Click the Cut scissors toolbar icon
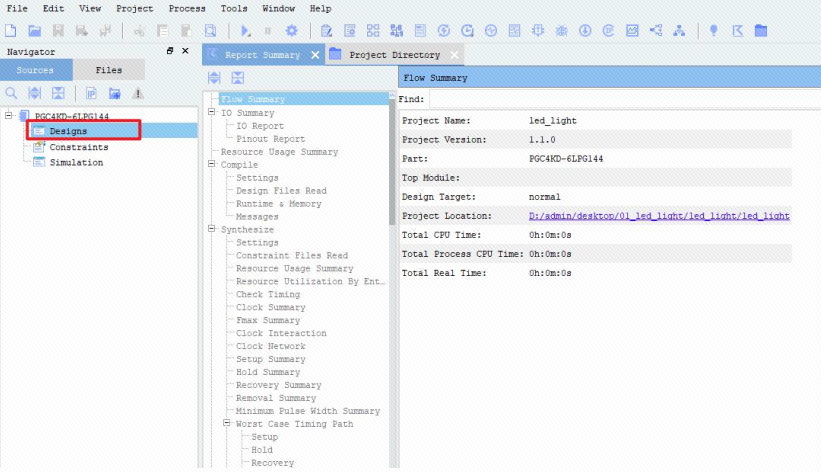Viewport: 821px width, 473px height. [139, 31]
